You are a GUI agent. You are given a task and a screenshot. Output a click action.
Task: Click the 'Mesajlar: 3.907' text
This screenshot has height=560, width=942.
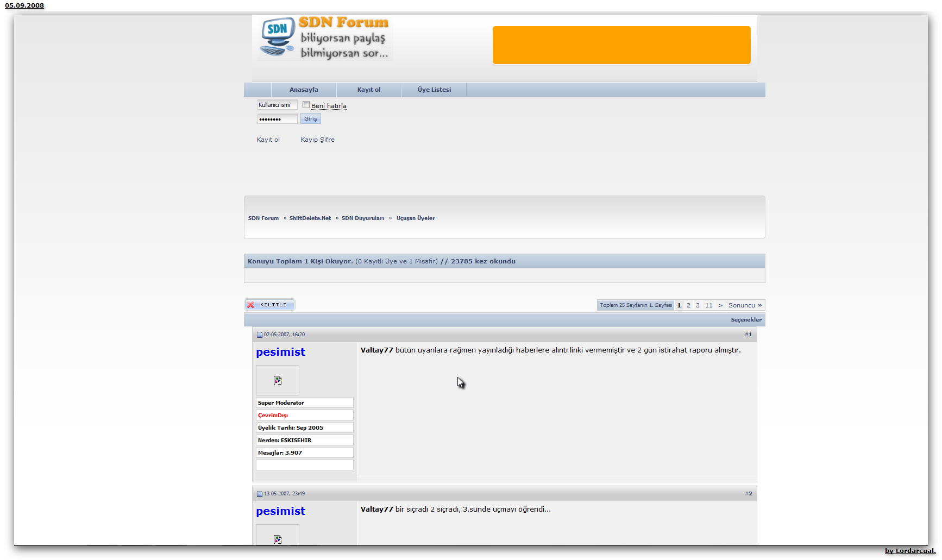280,453
